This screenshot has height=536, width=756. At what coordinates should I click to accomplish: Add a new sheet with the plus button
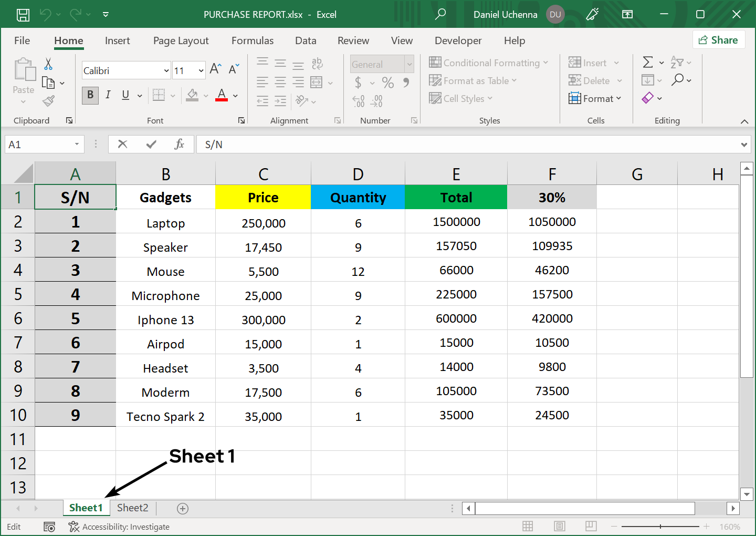(182, 508)
